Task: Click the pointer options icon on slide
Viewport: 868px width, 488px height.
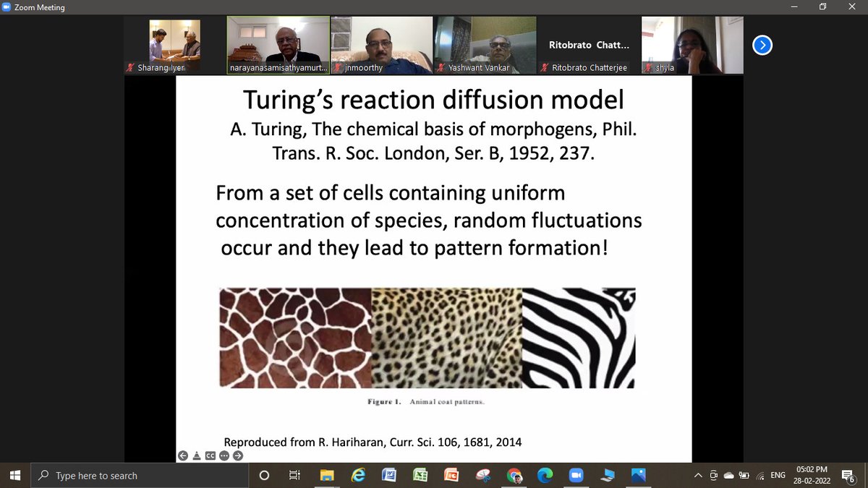Action: (x=197, y=455)
